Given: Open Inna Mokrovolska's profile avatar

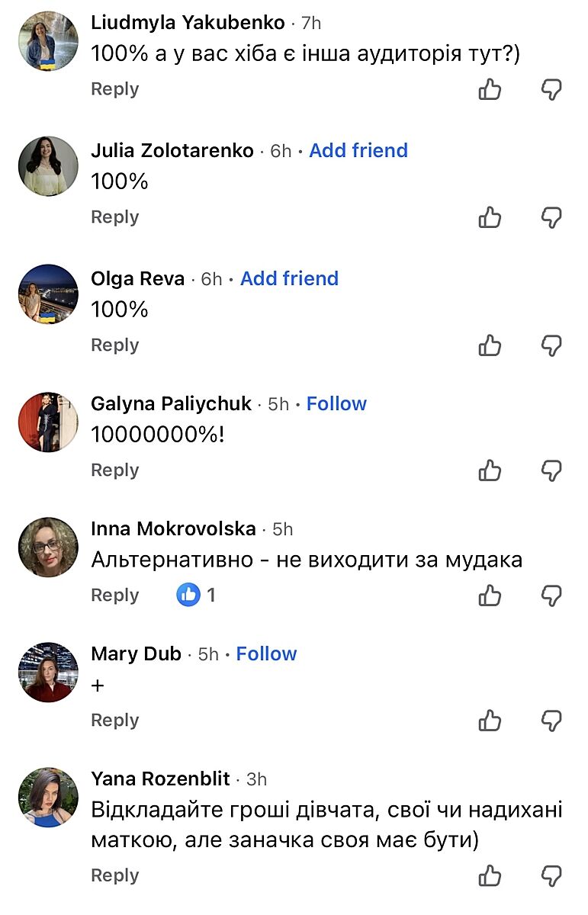Looking at the screenshot, I should coord(48,547).
